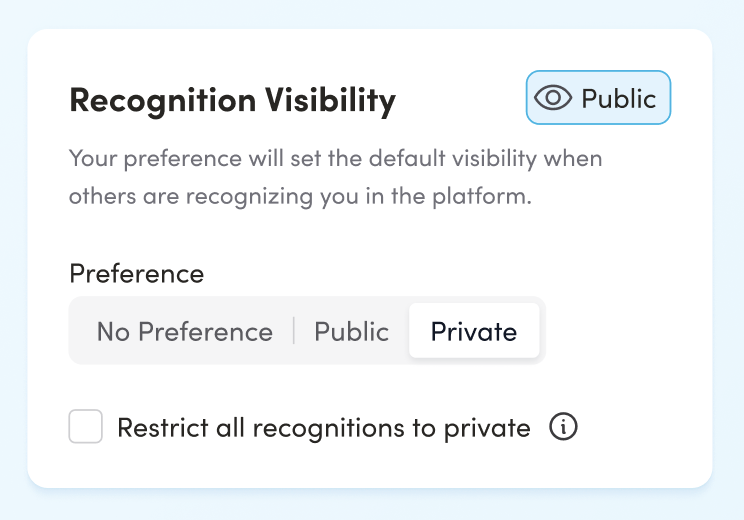Viewport: 744px width, 520px height.
Task: Choose Public in the Preference selector
Action: tap(351, 332)
